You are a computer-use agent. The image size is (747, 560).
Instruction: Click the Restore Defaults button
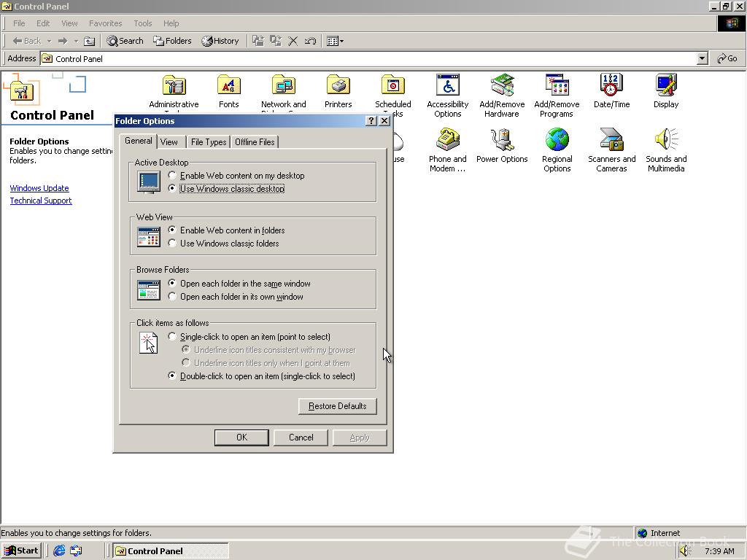[337, 406]
